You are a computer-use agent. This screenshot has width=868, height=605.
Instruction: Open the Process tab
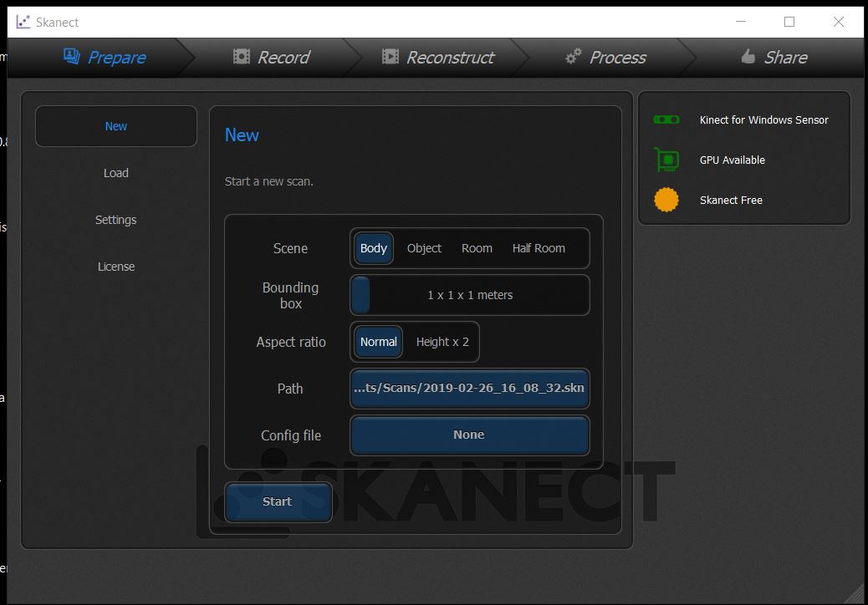tap(605, 57)
